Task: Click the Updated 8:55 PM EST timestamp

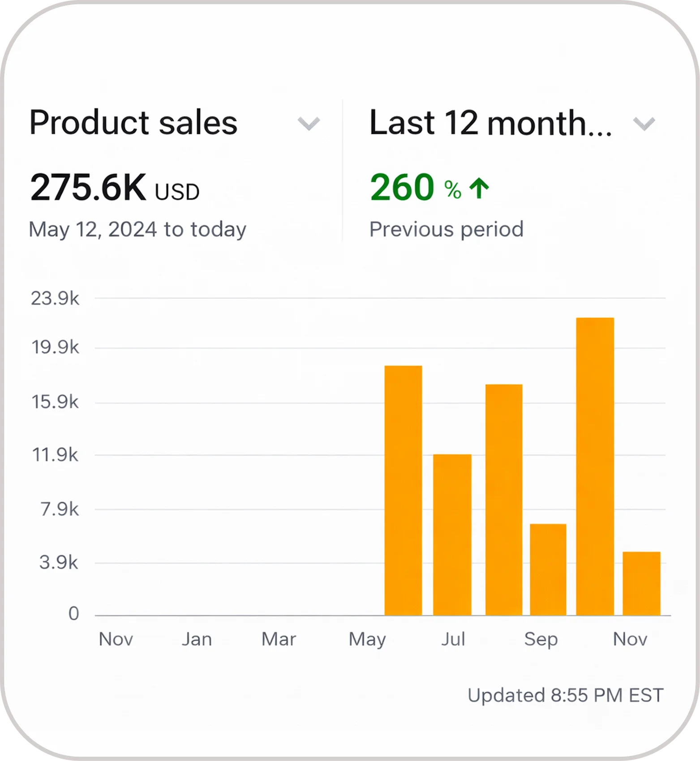Action: (566, 695)
